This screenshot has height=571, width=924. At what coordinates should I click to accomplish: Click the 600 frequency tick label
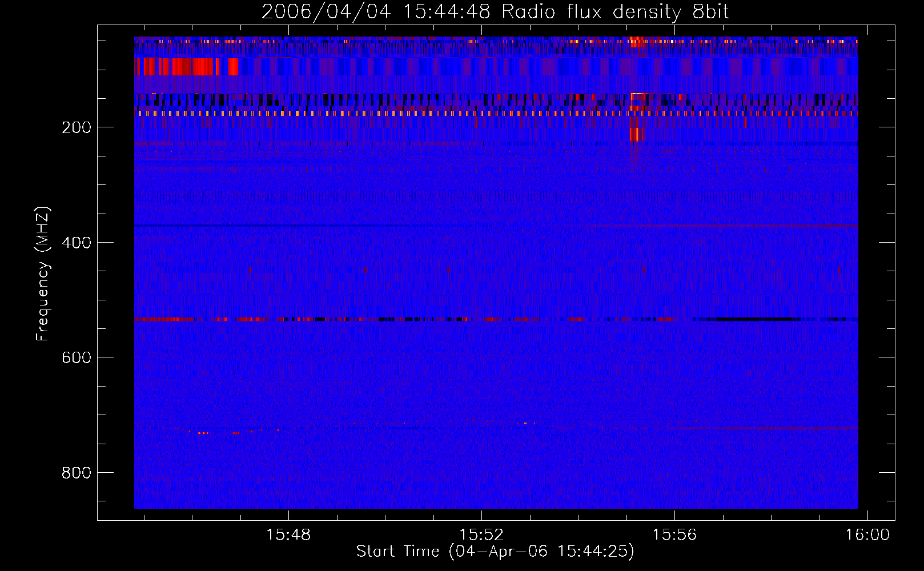click(77, 357)
